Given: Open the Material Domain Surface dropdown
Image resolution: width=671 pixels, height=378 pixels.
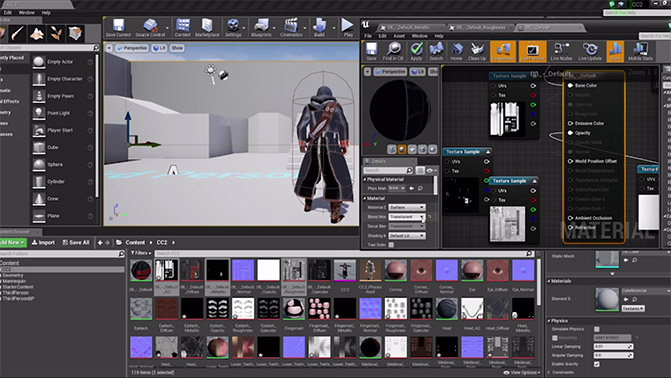Looking at the screenshot, I should (x=407, y=207).
